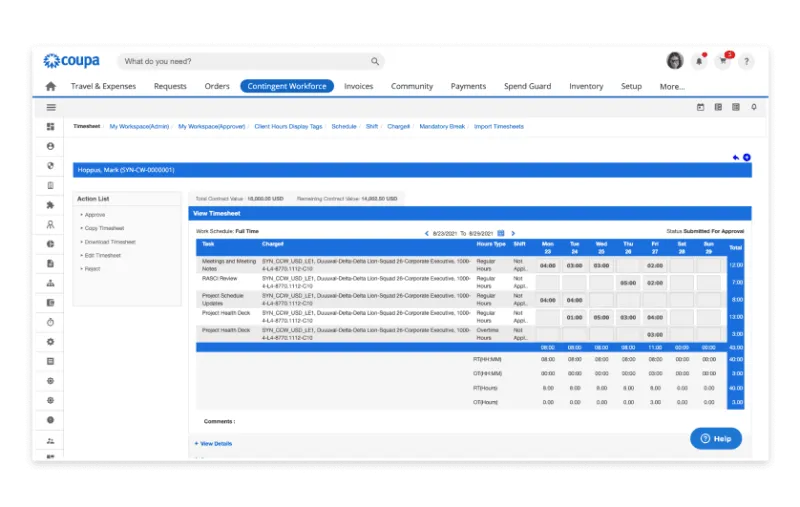Click the blue circle icon beside back arrow

(747, 158)
